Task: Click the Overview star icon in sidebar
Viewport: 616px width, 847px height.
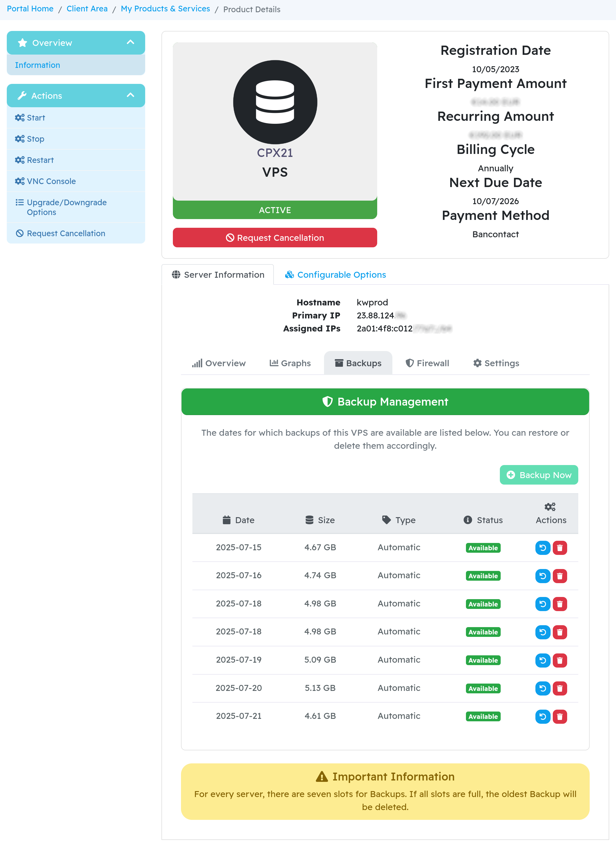Action: 23,43
